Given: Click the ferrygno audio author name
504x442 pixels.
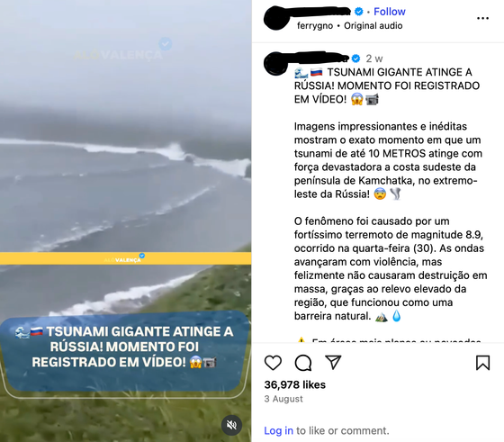Looking at the screenshot, I should tap(315, 26).
